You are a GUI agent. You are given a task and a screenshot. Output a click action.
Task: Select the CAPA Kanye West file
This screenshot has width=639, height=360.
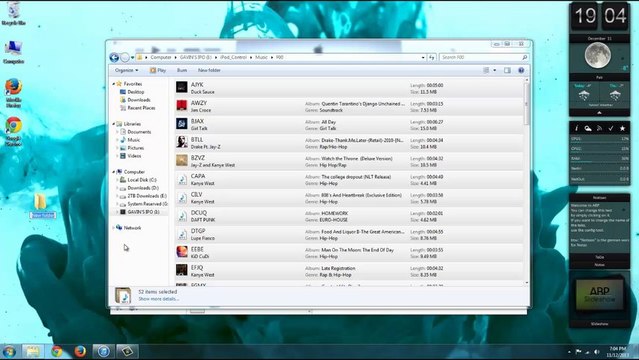(x=349, y=180)
